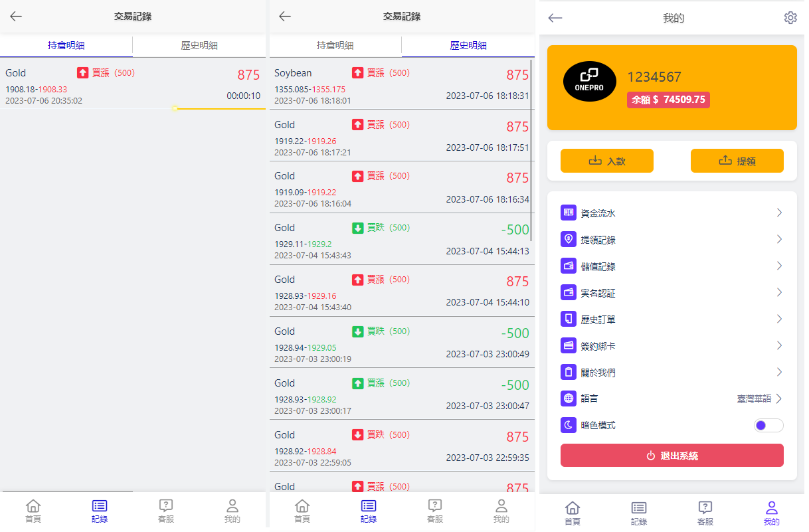This screenshot has width=809, height=532.
Task: Click the 実名認証 verification icon
Action: (x=568, y=292)
